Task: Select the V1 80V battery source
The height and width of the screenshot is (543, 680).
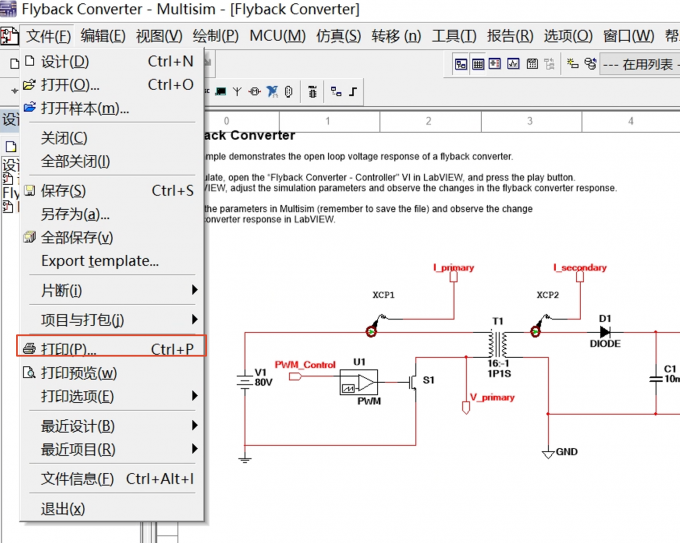Action: [245, 381]
